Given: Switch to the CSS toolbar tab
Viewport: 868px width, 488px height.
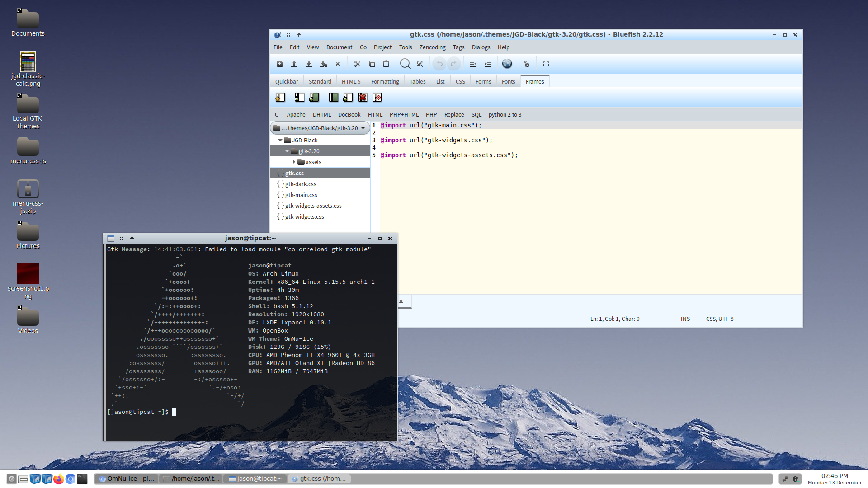Looking at the screenshot, I should pos(460,82).
